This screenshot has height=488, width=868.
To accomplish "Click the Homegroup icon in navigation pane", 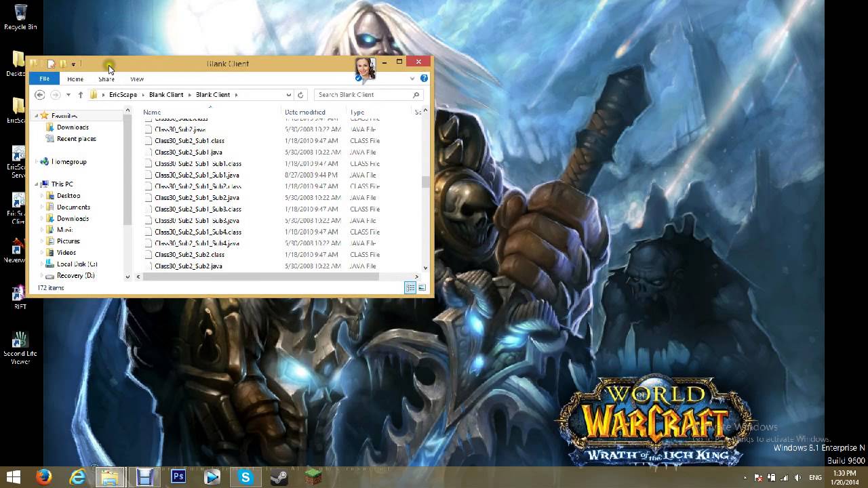I will [x=45, y=162].
